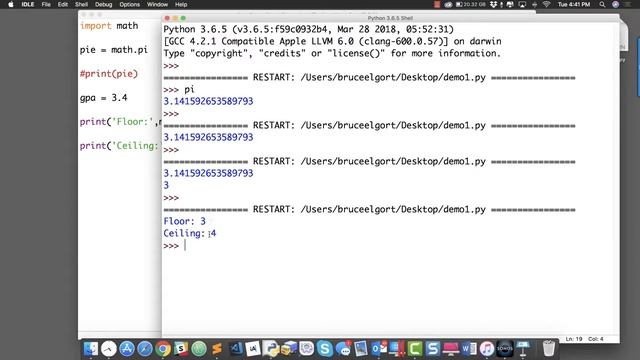
Task: Click the 'import math' line in the editor
Action: (109, 26)
